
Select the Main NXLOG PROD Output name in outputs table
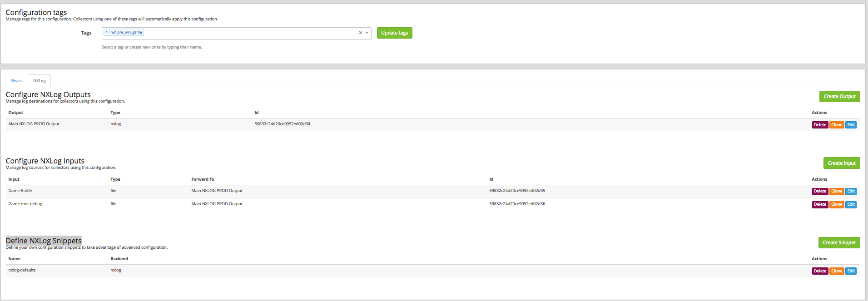pyautogui.click(x=34, y=124)
